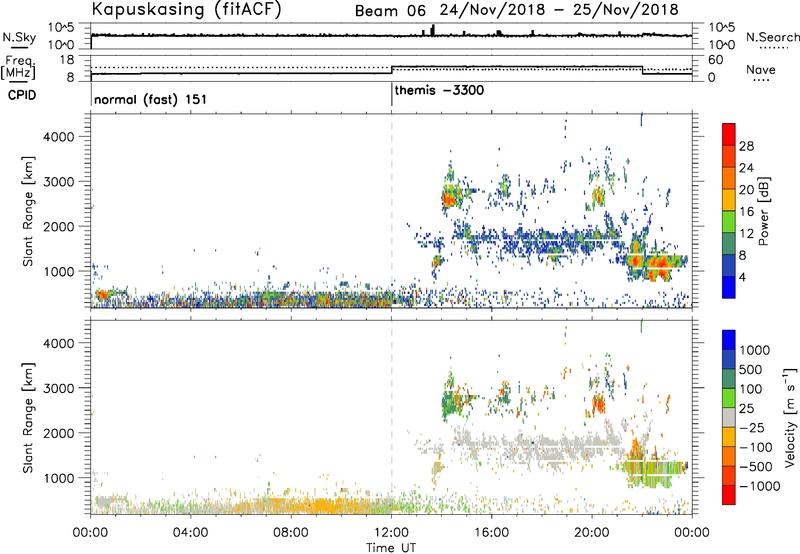
Task: Click the Slant Range label of power panel
Action: (28, 211)
